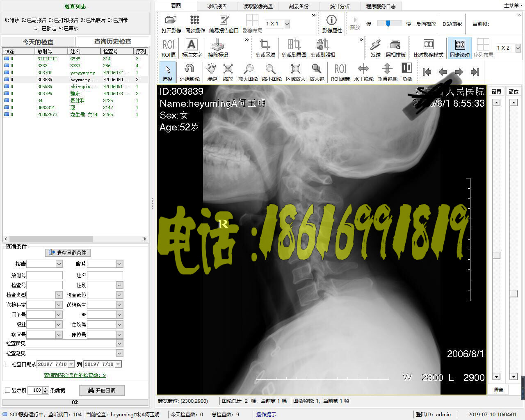Expand the 送检科室 dropdown
This screenshot has height=420, width=525.
tap(59, 305)
